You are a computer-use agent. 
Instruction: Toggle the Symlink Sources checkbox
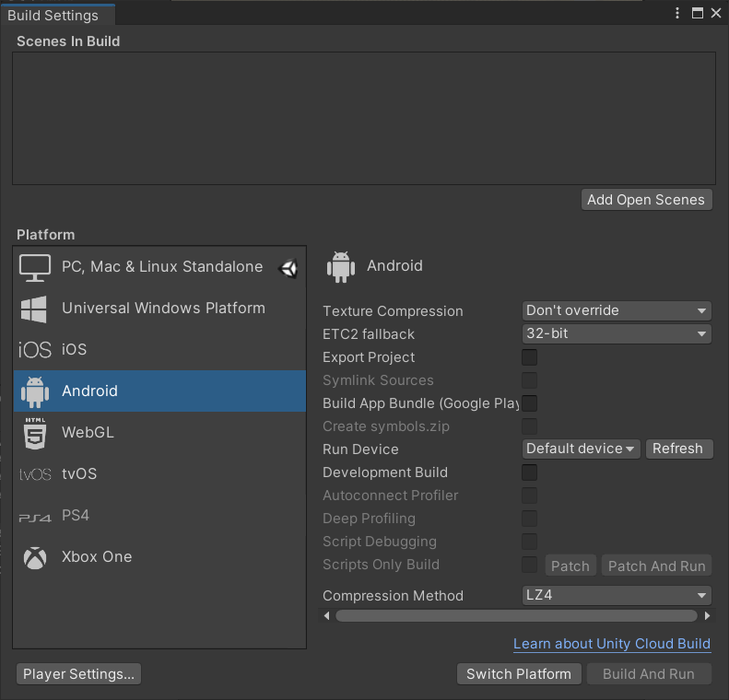529,380
